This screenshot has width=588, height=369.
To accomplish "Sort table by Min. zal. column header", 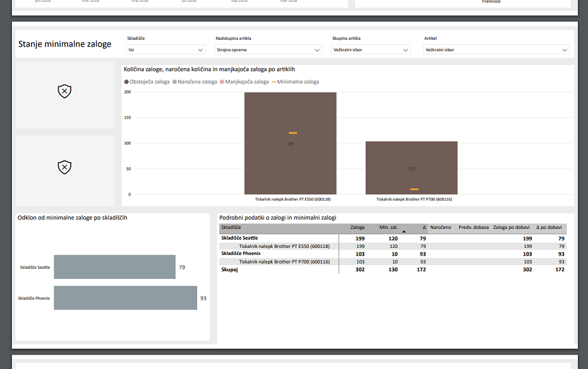I will pyautogui.click(x=388, y=228).
